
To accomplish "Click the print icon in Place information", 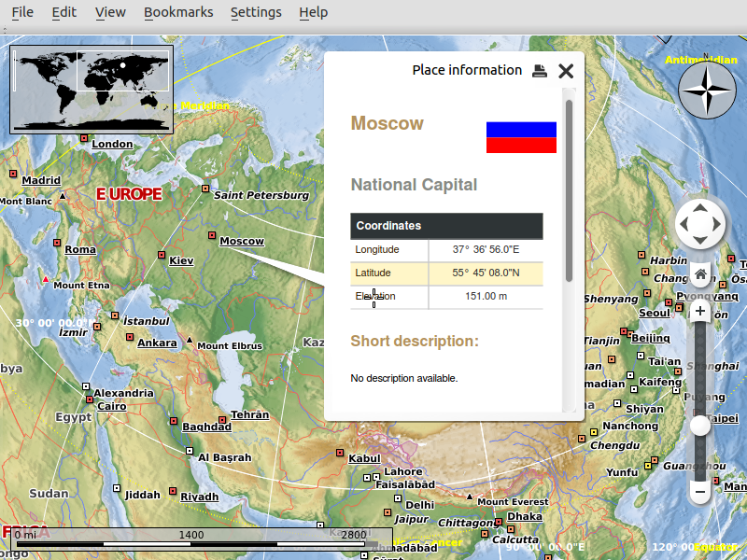I will 540,71.
